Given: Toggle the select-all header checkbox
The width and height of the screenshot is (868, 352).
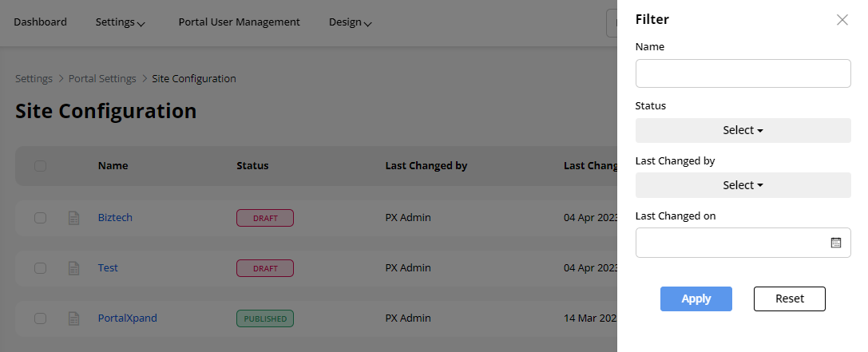Looking at the screenshot, I should (x=41, y=166).
